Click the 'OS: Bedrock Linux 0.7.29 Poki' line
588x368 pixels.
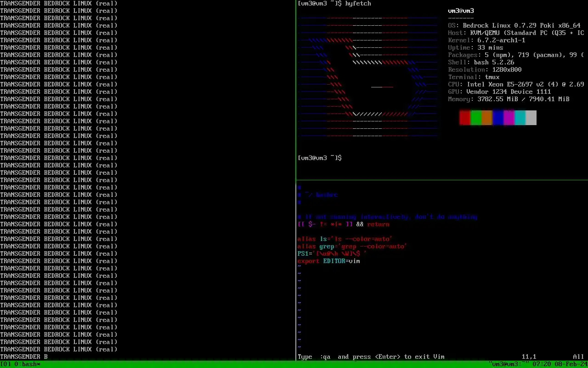click(514, 26)
